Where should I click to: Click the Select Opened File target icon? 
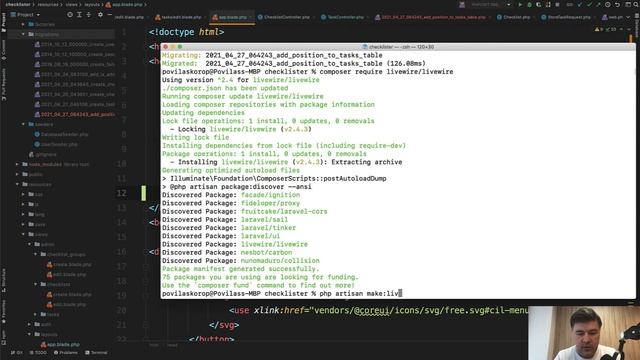click(x=70, y=14)
